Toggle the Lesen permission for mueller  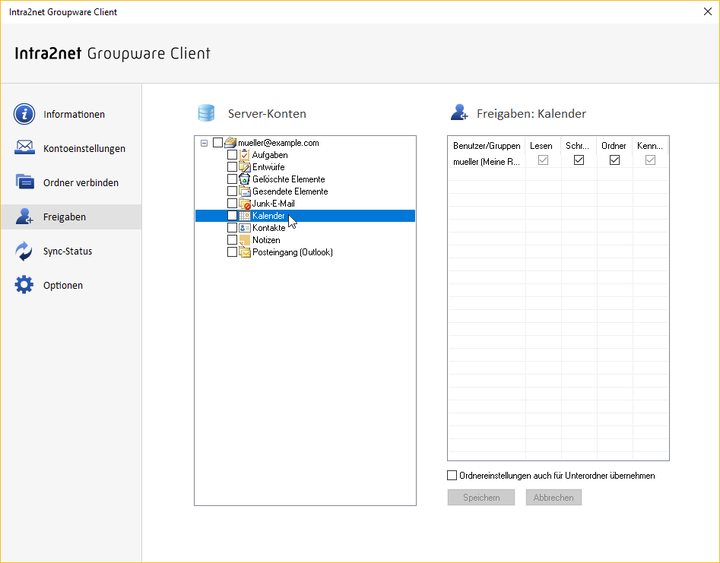[543, 160]
